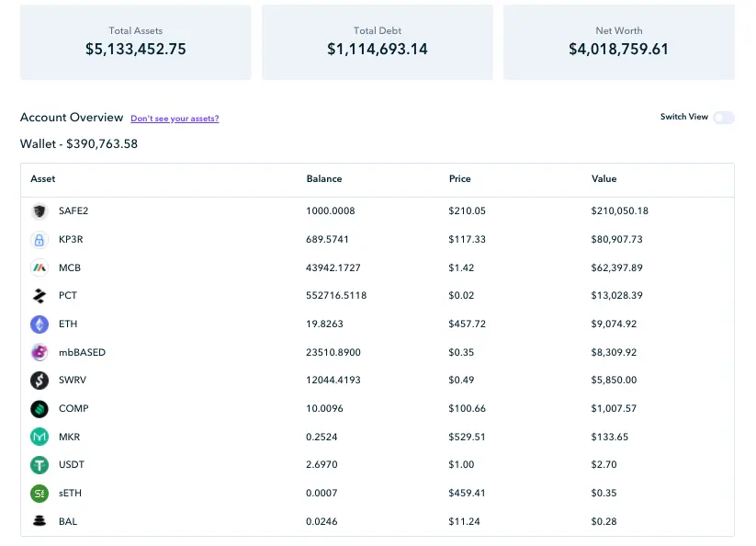Open the Net Worth summary card

(619, 42)
